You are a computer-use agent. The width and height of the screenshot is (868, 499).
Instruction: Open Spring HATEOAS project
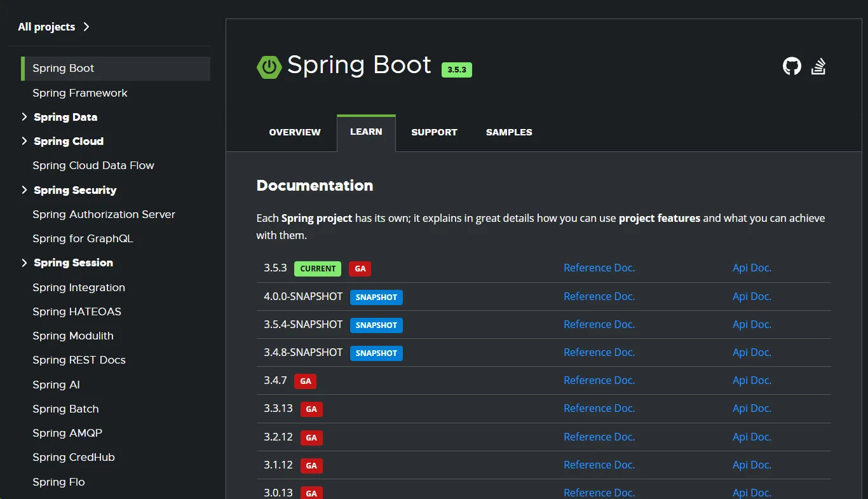coord(77,311)
